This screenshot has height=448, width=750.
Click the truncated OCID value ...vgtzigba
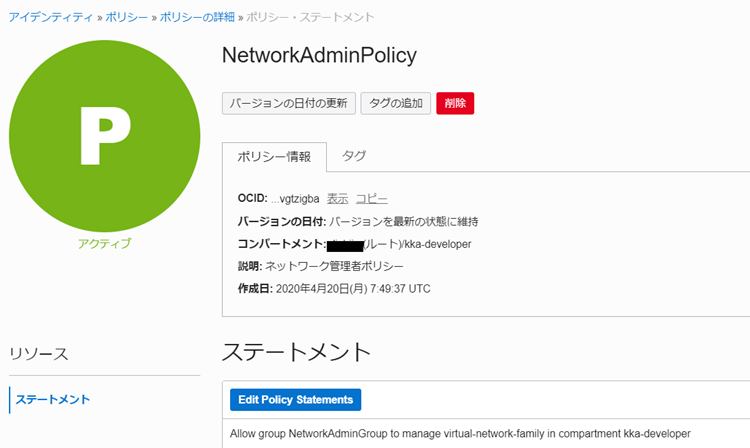click(x=295, y=199)
